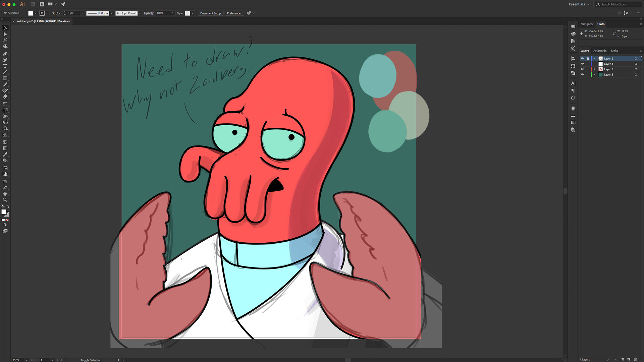Image resolution: width=644 pixels, height=362 pixels.
Task: Expand Layer 1 contents
Action: [594, 59]
